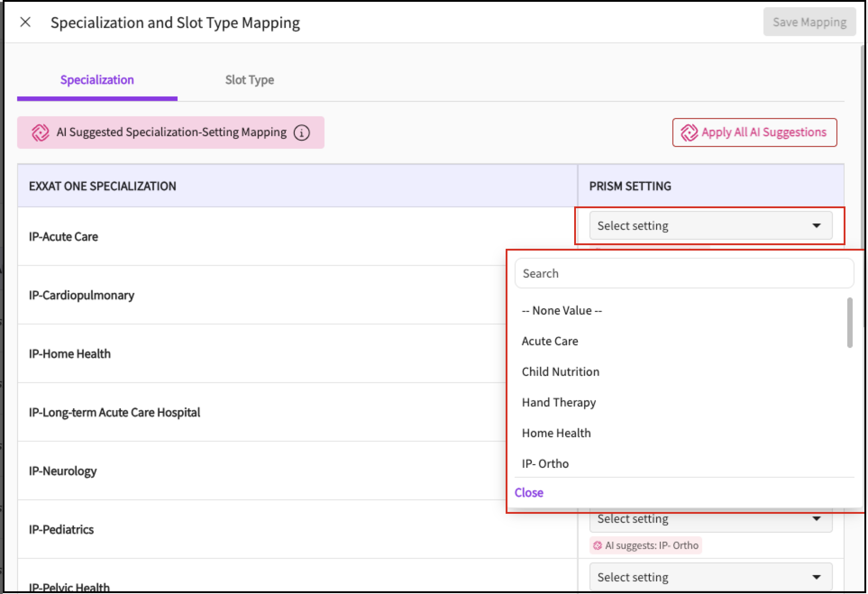
Task: Click the dropdown search field
Action: 684,274
